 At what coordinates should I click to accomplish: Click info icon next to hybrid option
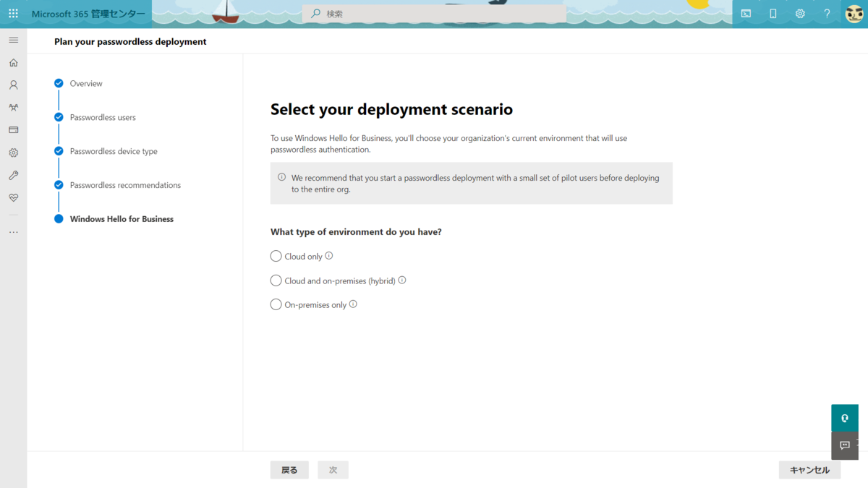pyautogui.click(x=402, y=280)
